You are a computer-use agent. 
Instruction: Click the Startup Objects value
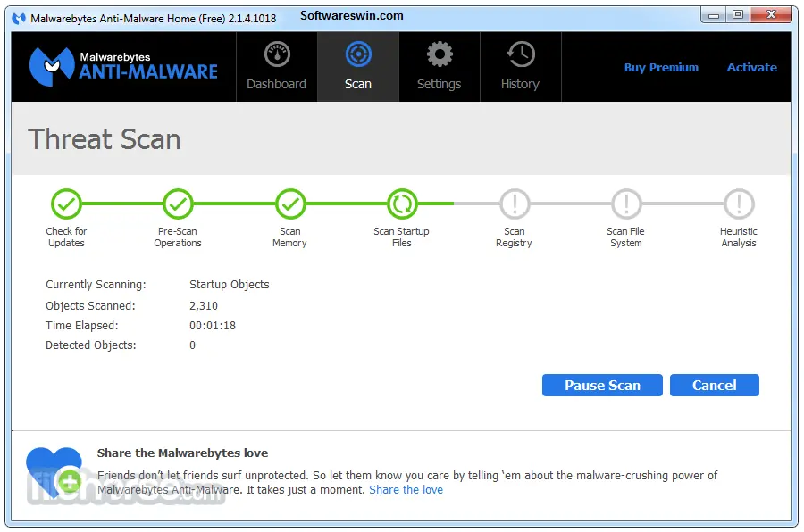click(230, 285)
